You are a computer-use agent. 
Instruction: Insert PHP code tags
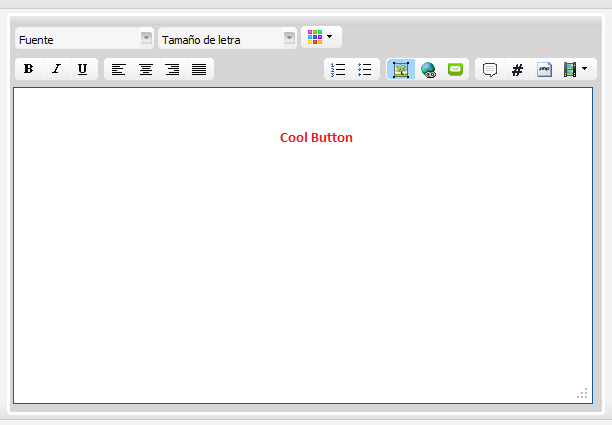pos(544,70)
